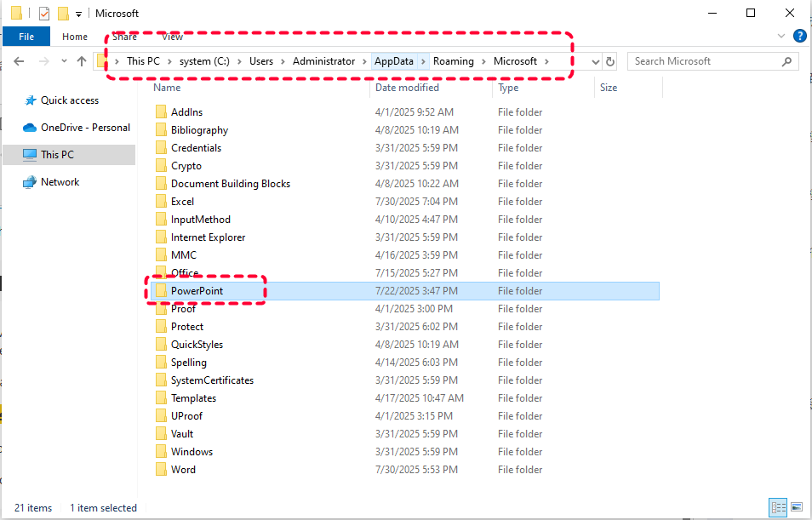The image size is (812, 520).
Task: Open the recent locations dropdown
Action: pos(64,61)
